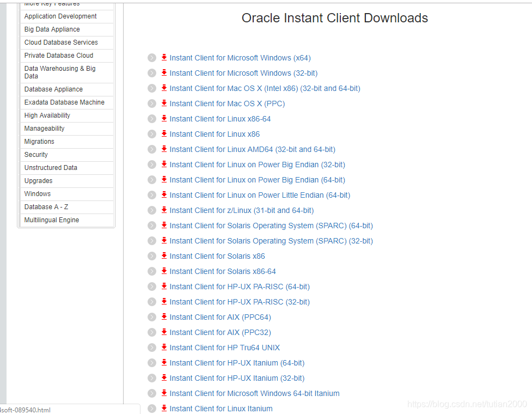
Task: Open Instant Client for Mac OS X (Intel x86) link
Action: click(265, 89)
